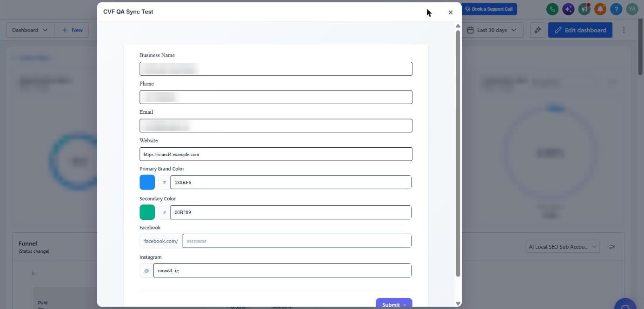The width and height of the screenshot is (644, 309).
Task: Expand the Dashboard dropdown
Action: click(x=30, y=30)
